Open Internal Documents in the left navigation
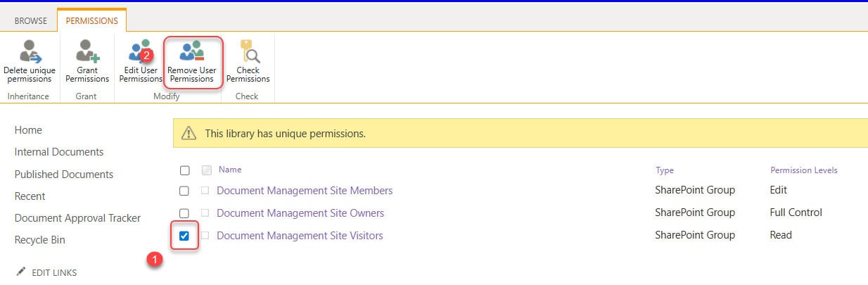 tap(59, 152)
